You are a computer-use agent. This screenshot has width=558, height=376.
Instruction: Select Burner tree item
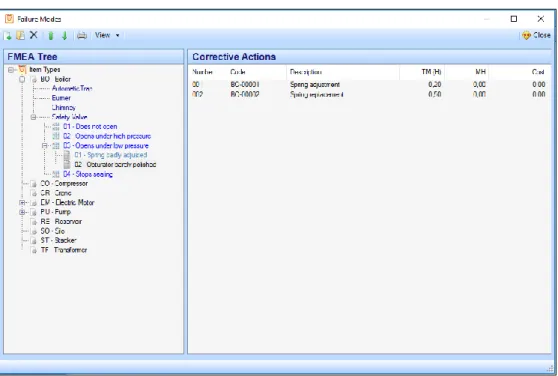(61, 98)
